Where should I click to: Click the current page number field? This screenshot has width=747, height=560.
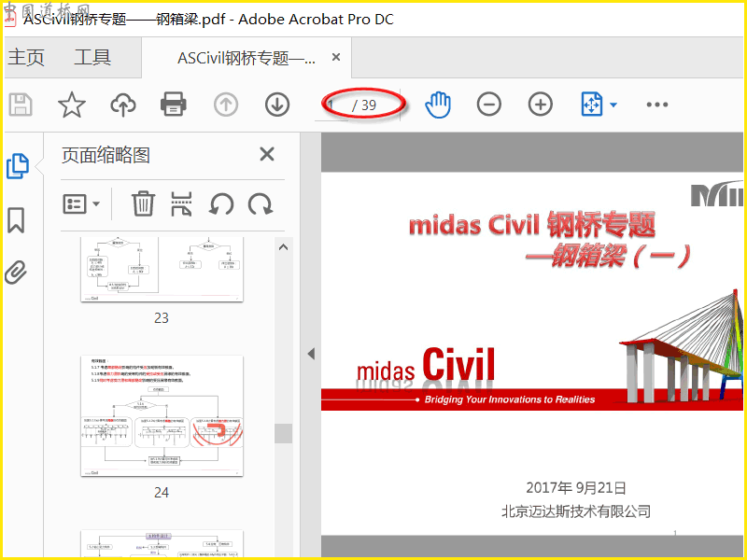[x=331, y=105]
